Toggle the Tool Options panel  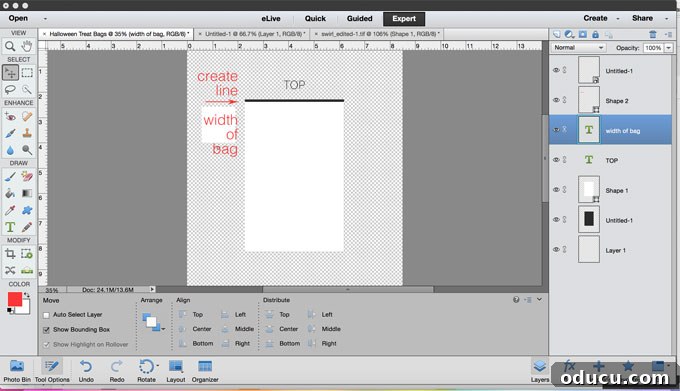(x=52, y=371)
